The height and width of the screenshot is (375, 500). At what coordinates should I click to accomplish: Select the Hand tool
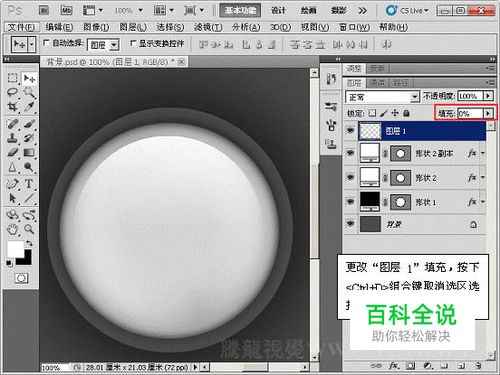(13, 229)
